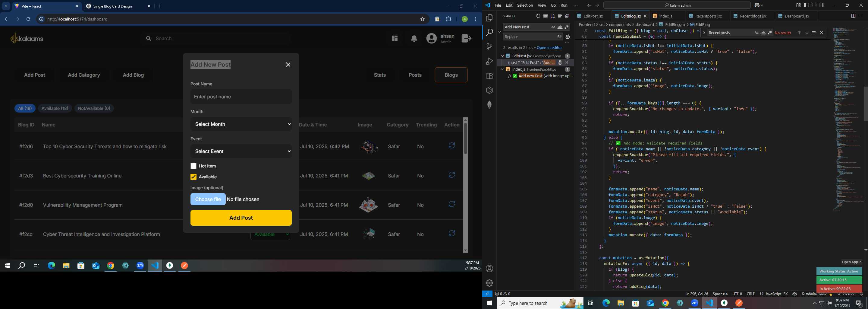Open the browser tab list dropdown arrow
This screenshot has width=868, height=309.
pyautogui.click(x=6, y=6)
